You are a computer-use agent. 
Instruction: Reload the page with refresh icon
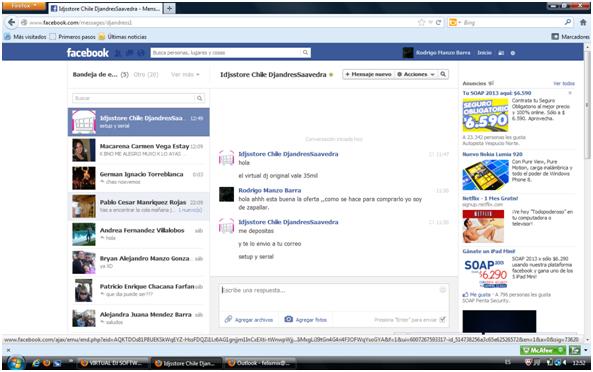438,22
